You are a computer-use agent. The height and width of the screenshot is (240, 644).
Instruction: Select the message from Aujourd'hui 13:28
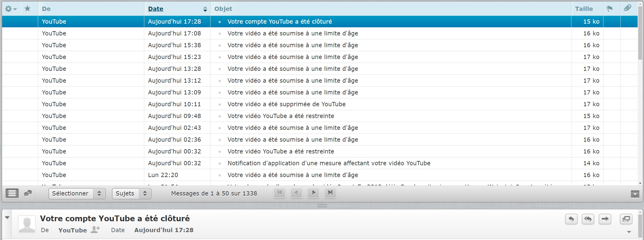(320, 69)
